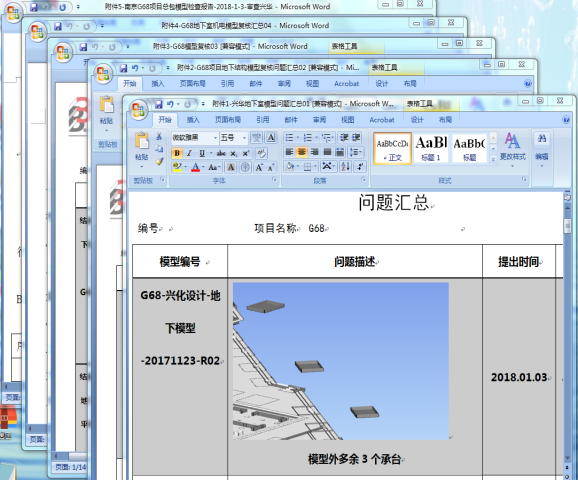Screen dimensions: 578x480
Task: Click the Save icon in 附件1 title bar
Action: [x=159, y=104]
